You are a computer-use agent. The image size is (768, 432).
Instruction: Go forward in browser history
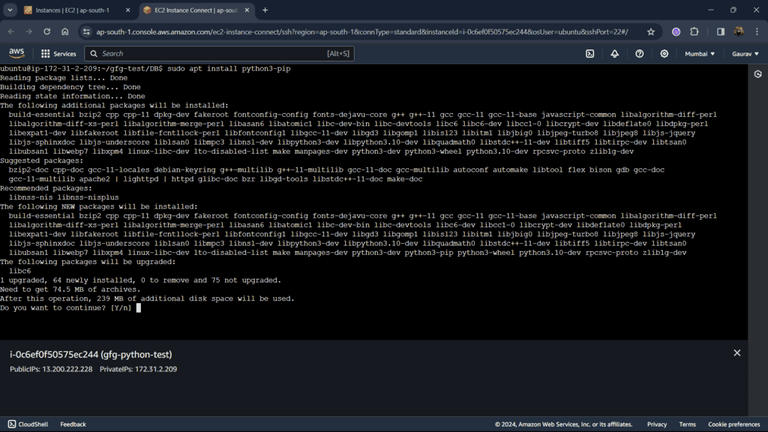point(29,32)
